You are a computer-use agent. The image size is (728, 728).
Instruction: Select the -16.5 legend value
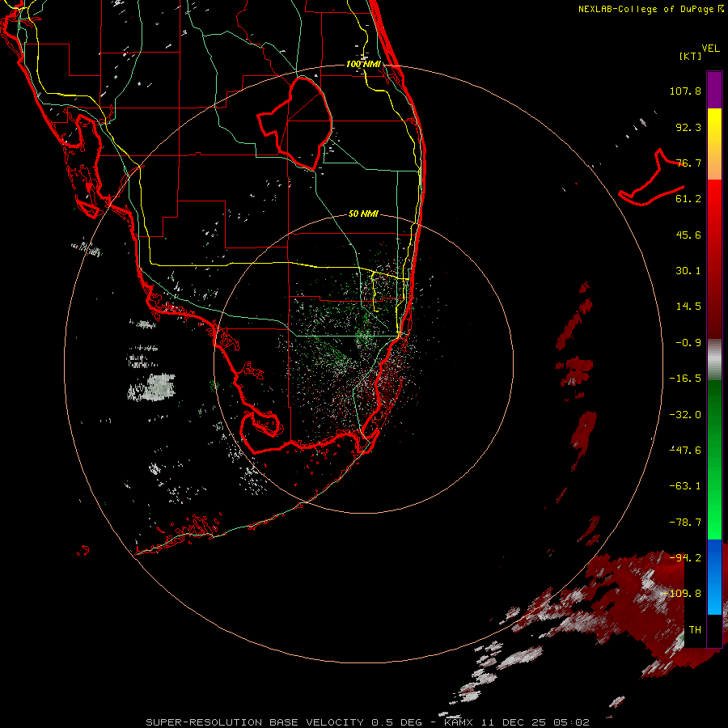pyautogui.click(x=685, y=379)
